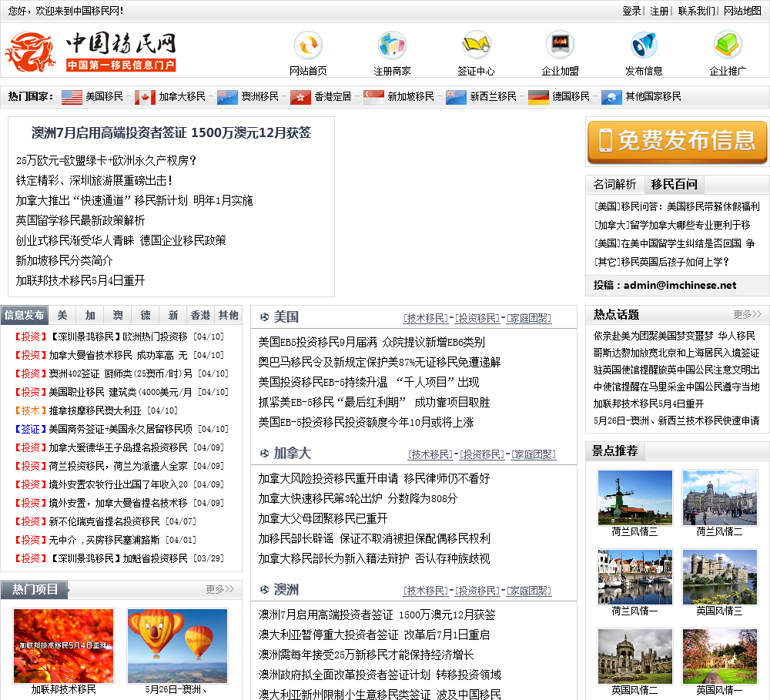Viewport: 770px width, 700px height.
Task: Click 投资移民 link in 加拿大 section
Action: pos(482,455)
